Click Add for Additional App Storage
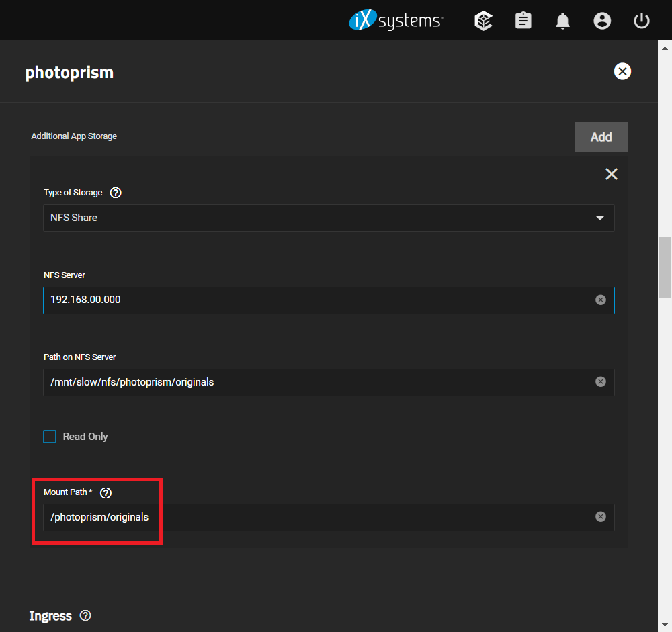The image size is (672, 632). point(601,137)
